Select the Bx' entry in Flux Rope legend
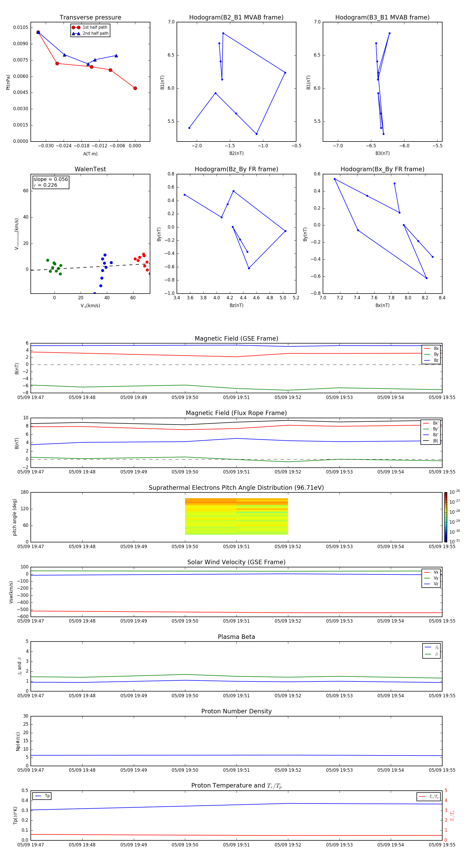The height and width of the screenshot is (868, 473). pyautogui.click(x=431, y=423)
